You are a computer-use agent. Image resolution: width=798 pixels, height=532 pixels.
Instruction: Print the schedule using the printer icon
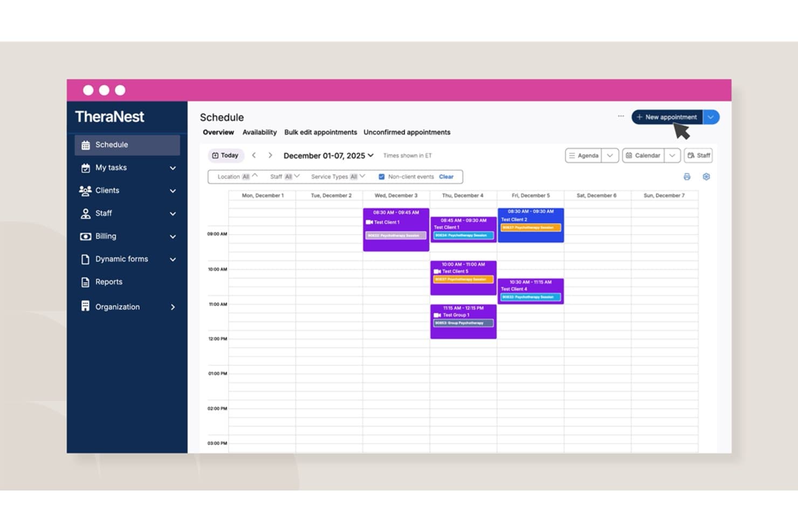[x=687, y=177]
